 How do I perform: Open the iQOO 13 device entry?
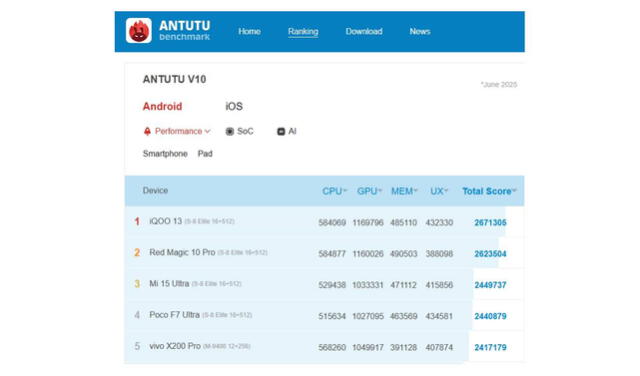click(x=166, y=221)
